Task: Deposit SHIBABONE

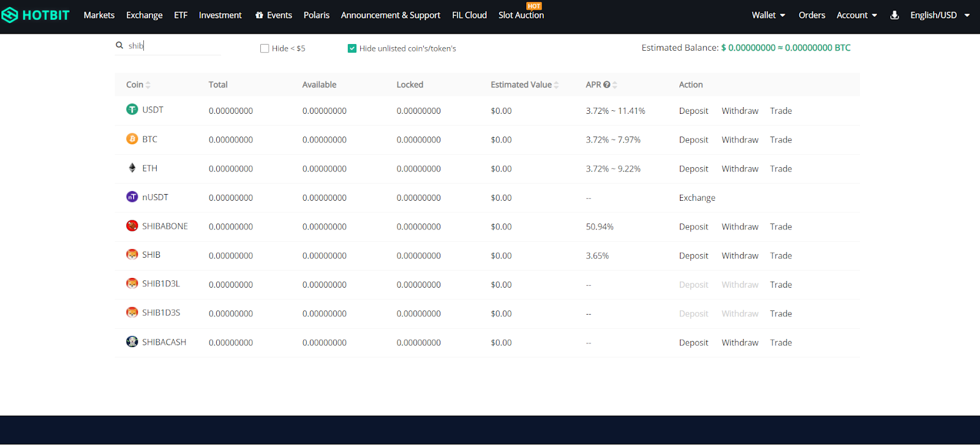Action: (693, 226)
